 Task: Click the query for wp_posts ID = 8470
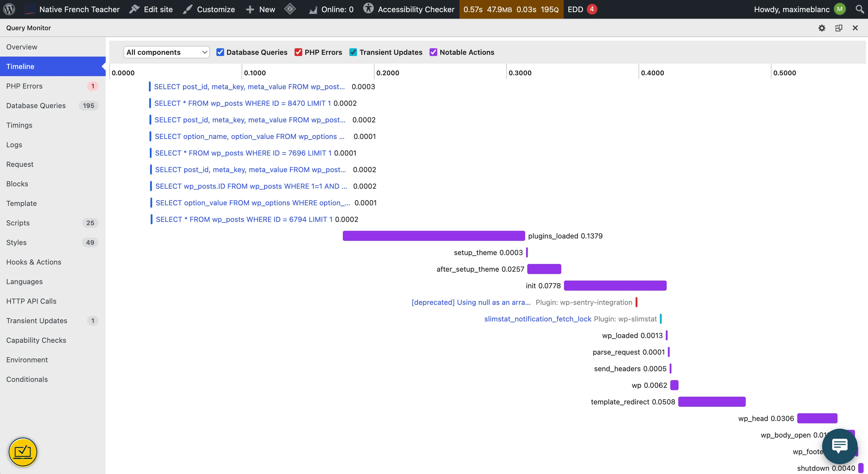(243, 103)
